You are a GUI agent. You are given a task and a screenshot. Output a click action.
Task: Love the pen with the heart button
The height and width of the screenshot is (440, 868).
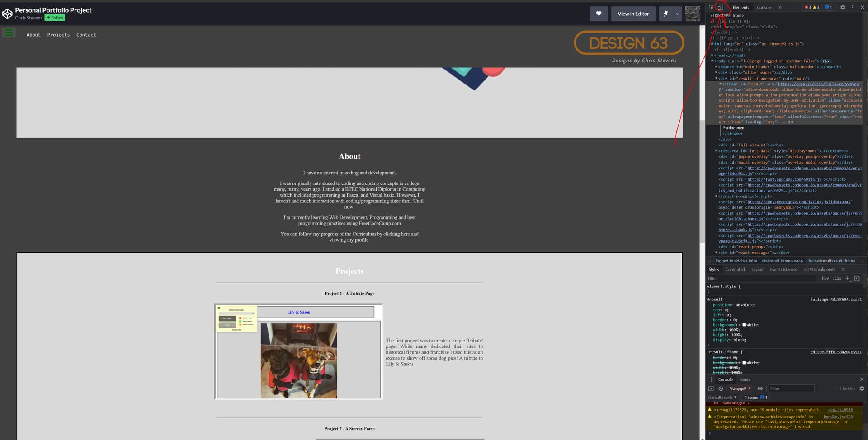599,14
